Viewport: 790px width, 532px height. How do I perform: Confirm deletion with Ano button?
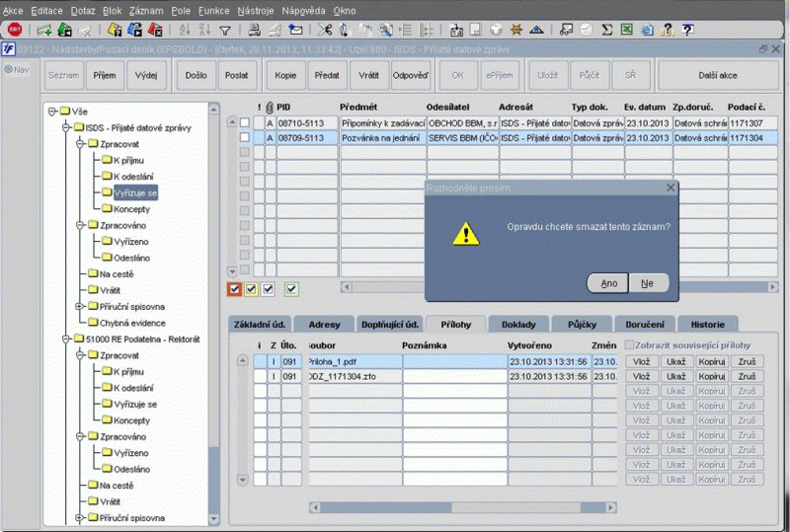coord(608,283)
